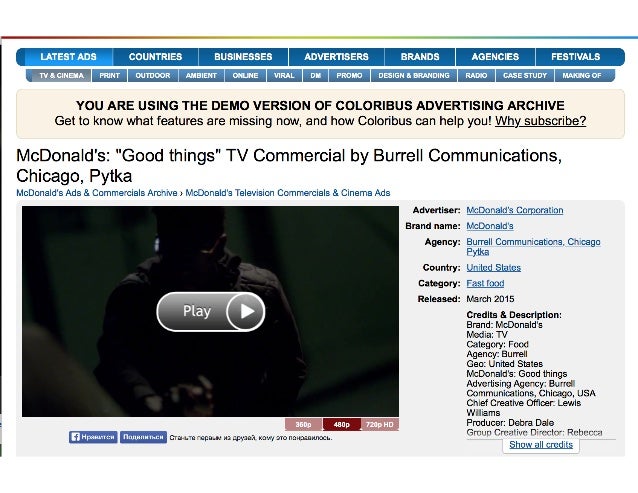Click the Facebook Share button
The width and height of the screenshot is (638, 493).
click(143, 437)
